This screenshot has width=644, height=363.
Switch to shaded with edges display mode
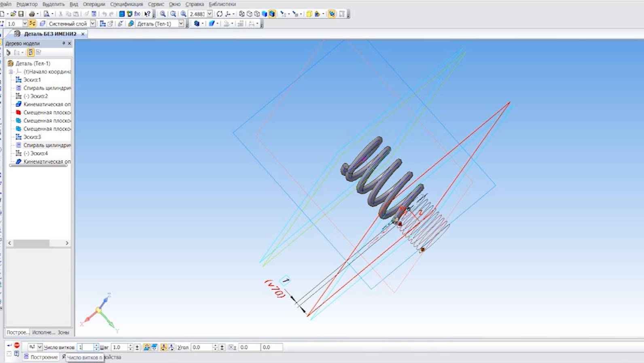point(272,14)
